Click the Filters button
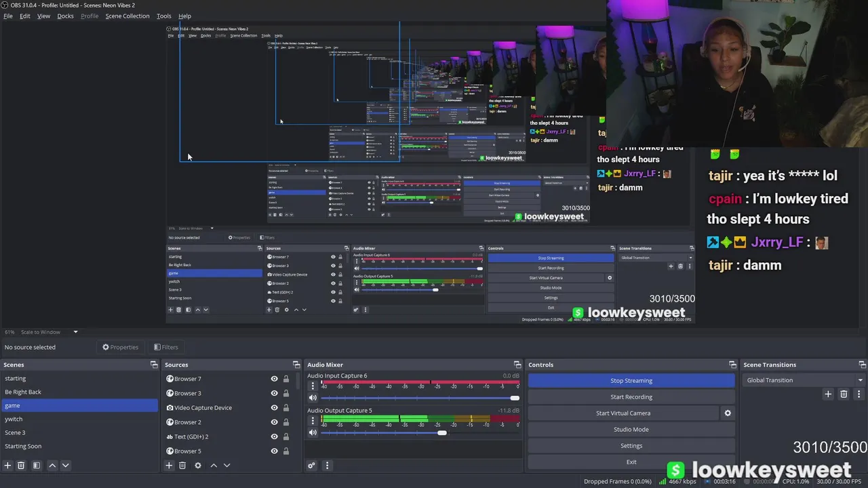Screen dimensions: 868x488 coord(165,347)
